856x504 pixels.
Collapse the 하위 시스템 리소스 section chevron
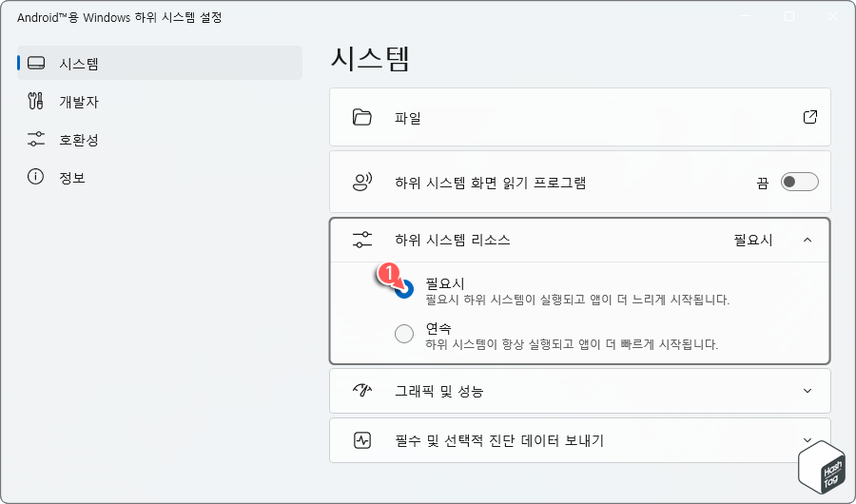click(x=807, y=240)
